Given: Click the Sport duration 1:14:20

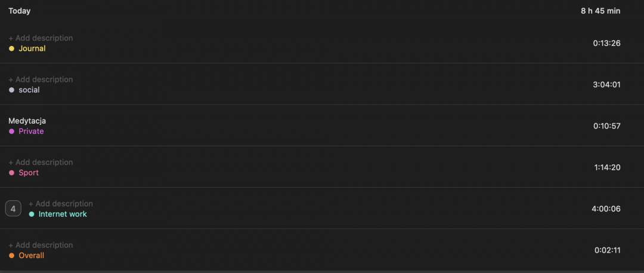Looking at the screenshot, I should [x=607, y=167].
